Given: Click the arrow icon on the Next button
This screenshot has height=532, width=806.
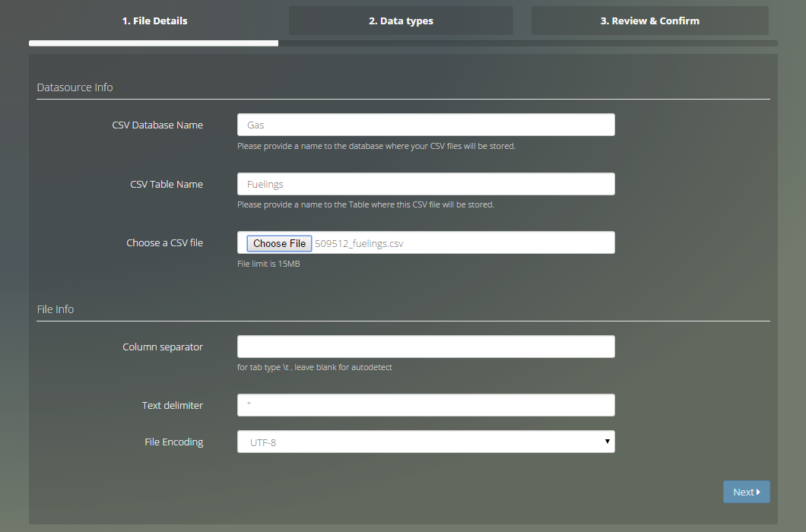Looking at the screenshot, I should coord(758,492).
